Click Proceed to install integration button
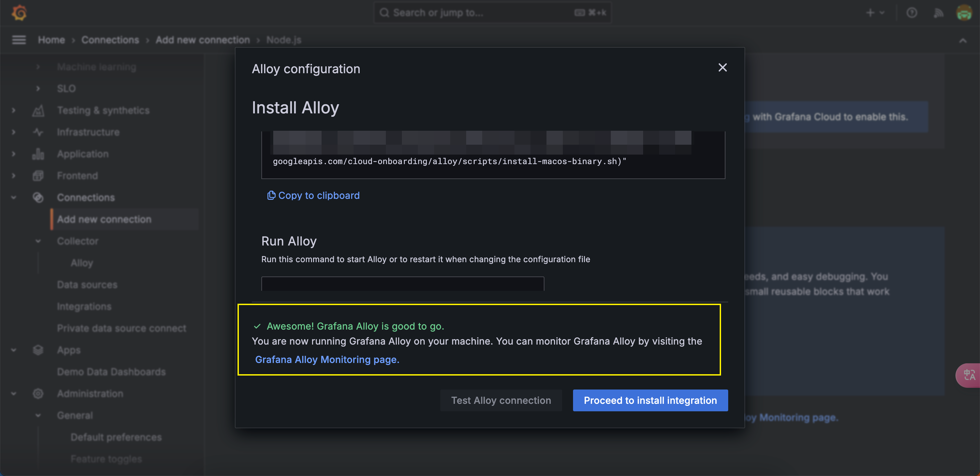This screenshot has width=980, height=476. coord(650,400)
